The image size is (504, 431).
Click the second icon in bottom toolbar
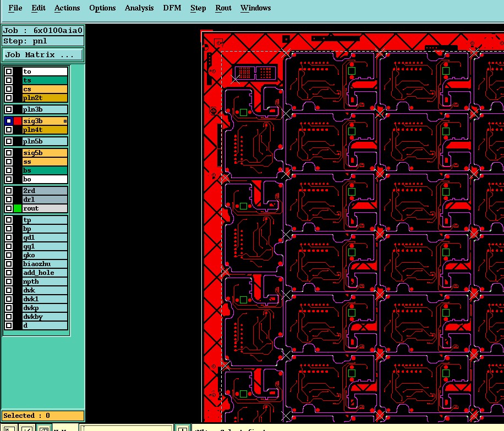26,428
